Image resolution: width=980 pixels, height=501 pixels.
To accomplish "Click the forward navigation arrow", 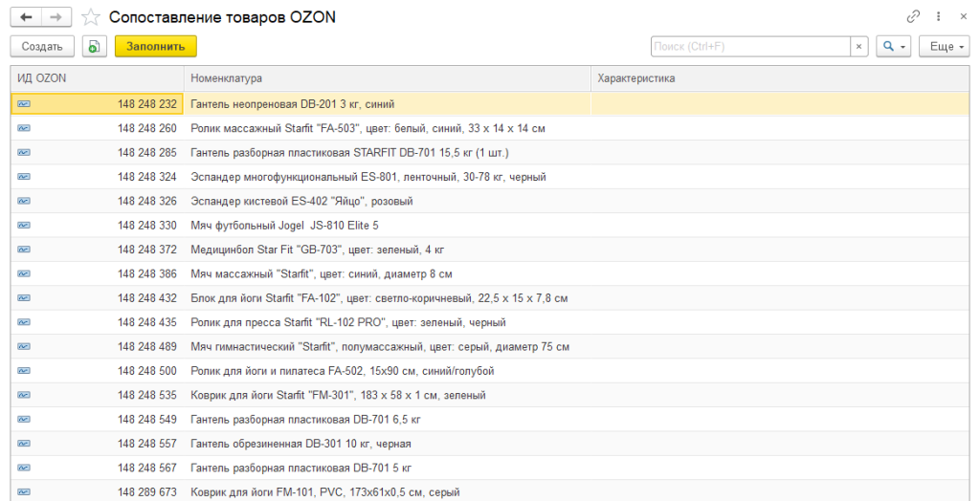I will 56,17.
